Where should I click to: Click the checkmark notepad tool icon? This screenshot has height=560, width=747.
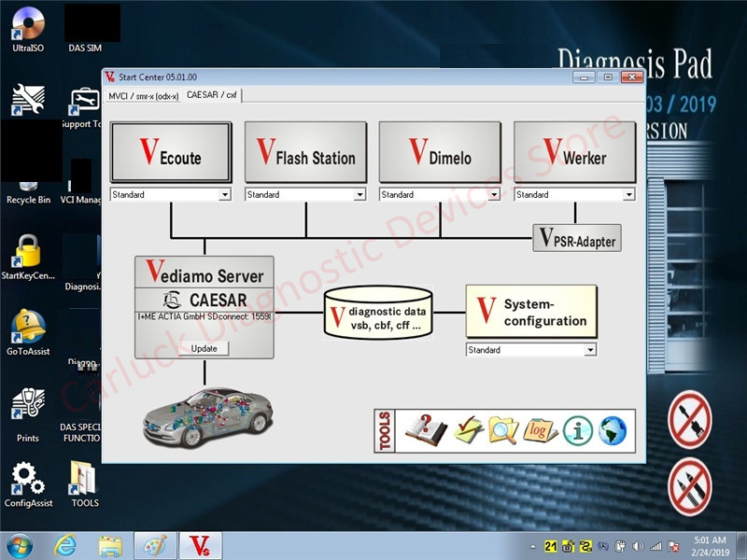pyautogui.click(x=468, y=430)
